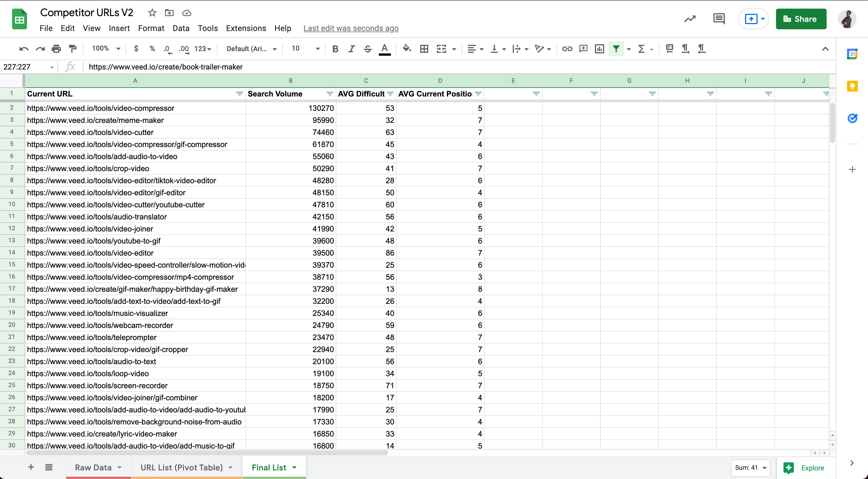Select the Paint format tool
The width and height of the screenshot is (868, 479).
click(73, 49)
